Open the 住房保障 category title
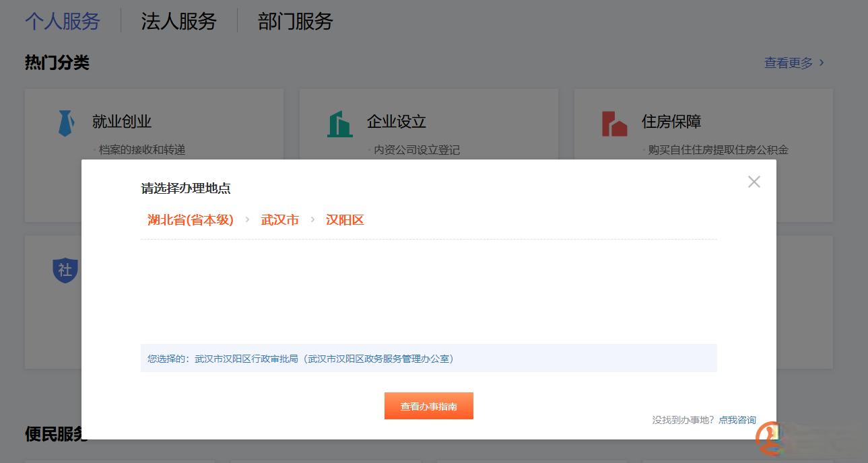868x463 pixels. coord(671,122)
